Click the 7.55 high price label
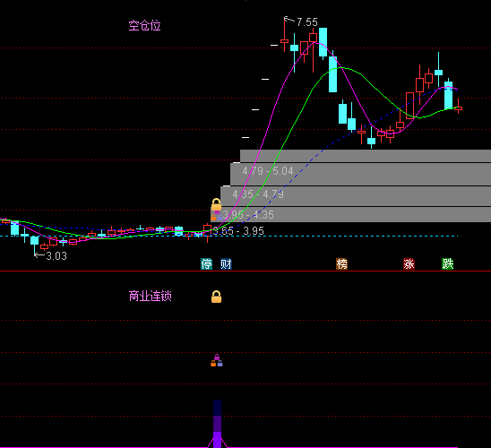491x448 pixels. tap(306, 22)
